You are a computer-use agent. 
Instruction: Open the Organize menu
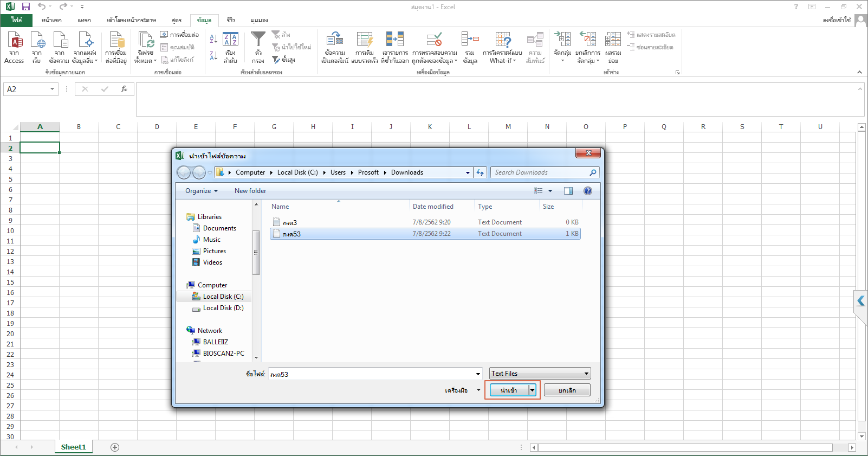tap(202, 191)
